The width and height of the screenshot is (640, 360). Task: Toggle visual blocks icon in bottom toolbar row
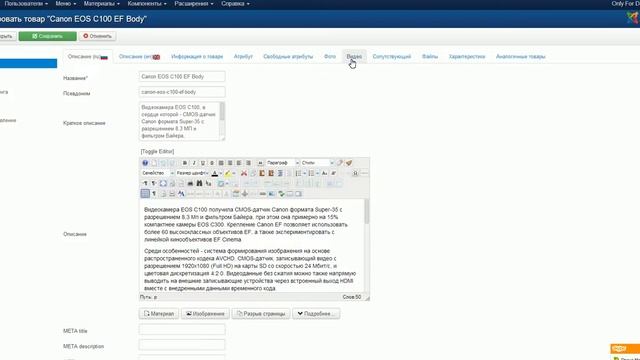pos(145,193)
